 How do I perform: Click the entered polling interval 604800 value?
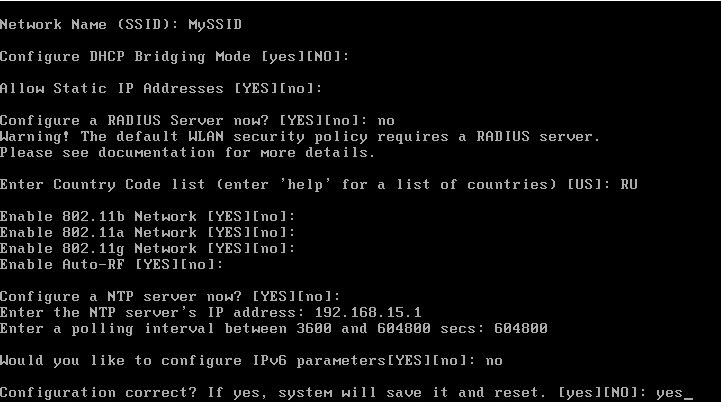coord(521,328)
